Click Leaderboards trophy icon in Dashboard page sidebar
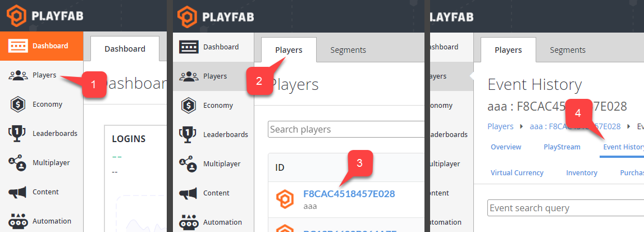This screenshot has width=644, height=232. pyautogui.click(x=17, y=134)
